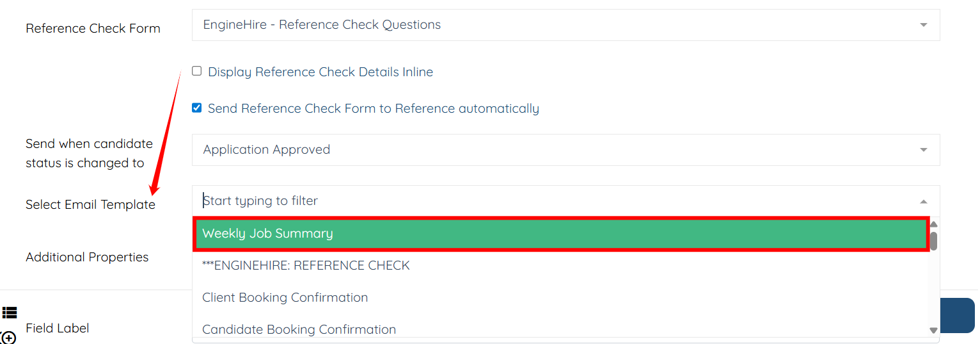
Task: Choose ***ENGINEHIRE: REFERENCE CHECK template
Action: [x=306, y=265]
